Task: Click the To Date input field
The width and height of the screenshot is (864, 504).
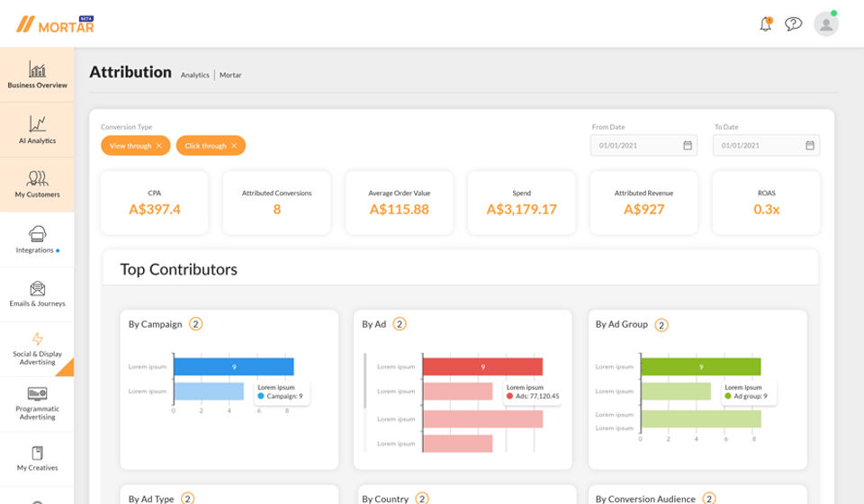Action: [x=766, y=146]
